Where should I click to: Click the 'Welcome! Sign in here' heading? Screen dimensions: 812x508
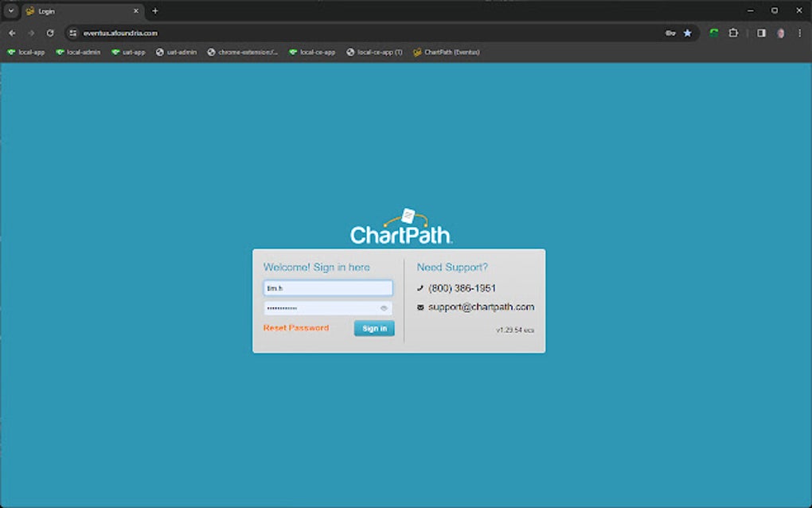click(x=316, y=268)
